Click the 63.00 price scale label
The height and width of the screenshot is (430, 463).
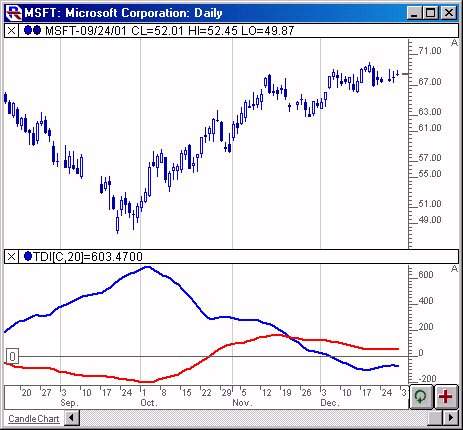(430, 112)
